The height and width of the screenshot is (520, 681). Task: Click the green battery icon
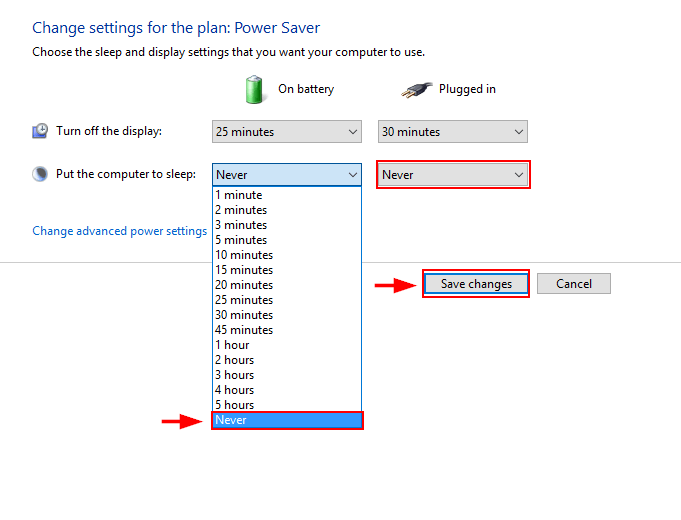tap(254, 89)
